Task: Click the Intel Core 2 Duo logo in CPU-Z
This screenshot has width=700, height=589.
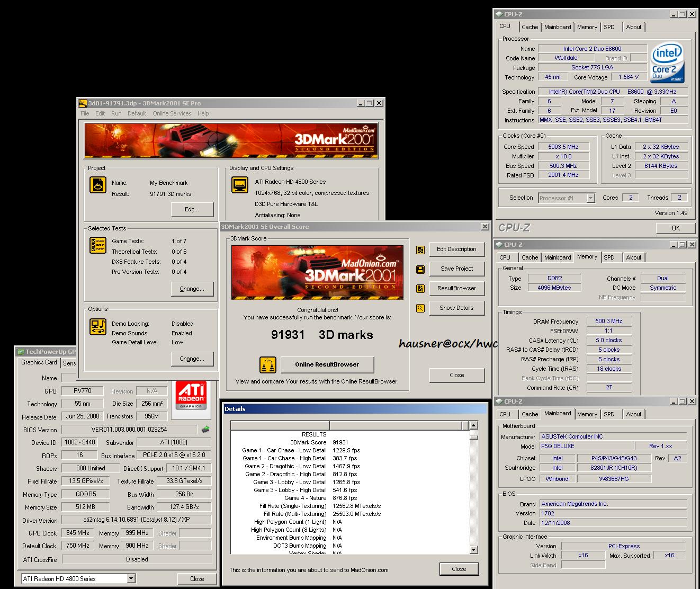Action: tap(667, 63)
